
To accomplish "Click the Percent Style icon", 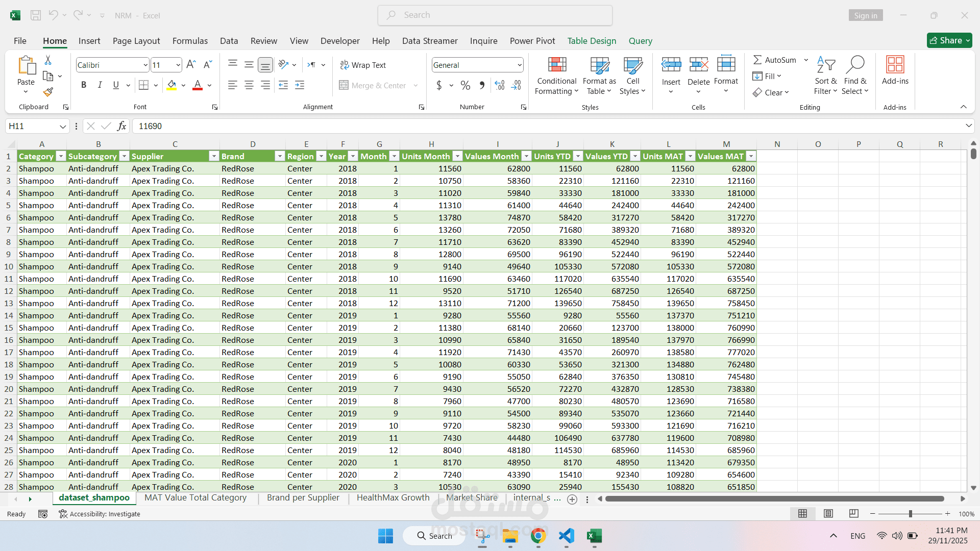I will (x=465, y=85).
